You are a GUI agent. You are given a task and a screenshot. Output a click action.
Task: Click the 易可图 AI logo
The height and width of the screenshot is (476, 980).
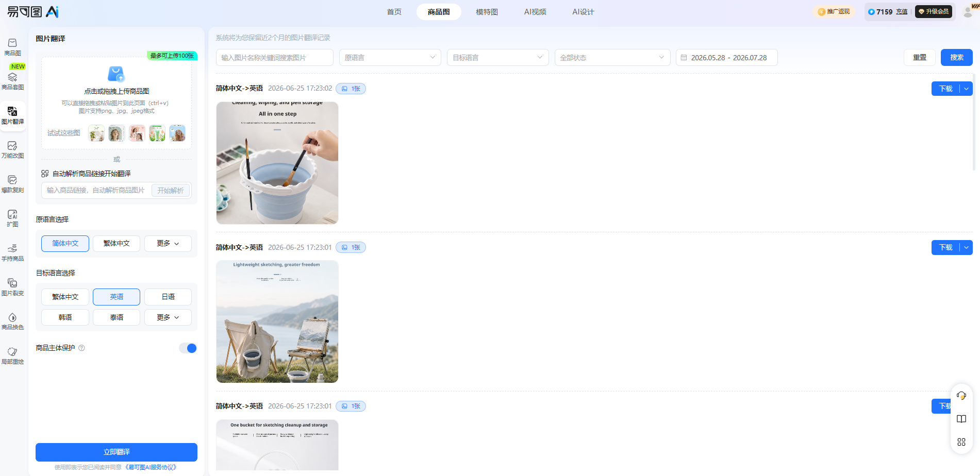click(32, 11)
